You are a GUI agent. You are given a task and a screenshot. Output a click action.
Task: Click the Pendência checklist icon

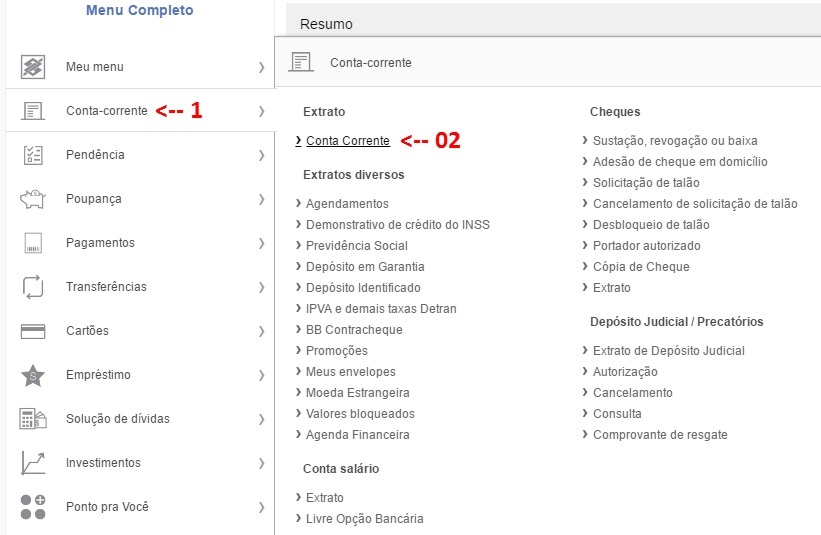click(33, 155)
